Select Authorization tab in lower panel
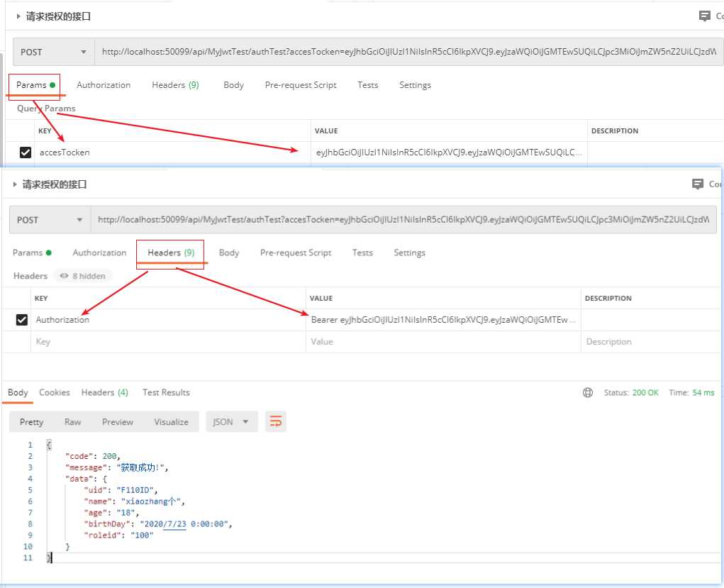The height and width of the screenshot is (588, 724). coord(99,253)
